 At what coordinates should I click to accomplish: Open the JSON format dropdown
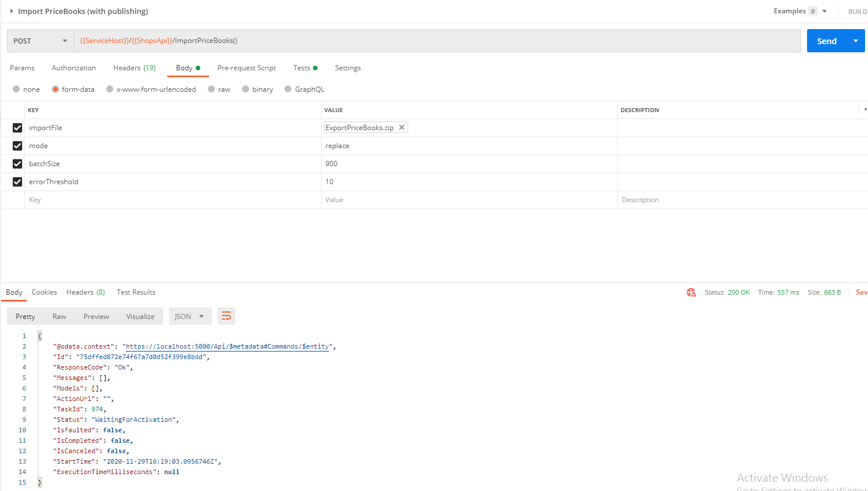click(190, 316)
